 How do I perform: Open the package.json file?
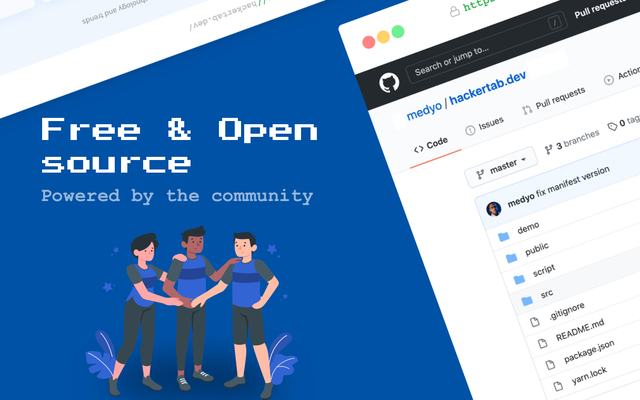click(589, 351)
